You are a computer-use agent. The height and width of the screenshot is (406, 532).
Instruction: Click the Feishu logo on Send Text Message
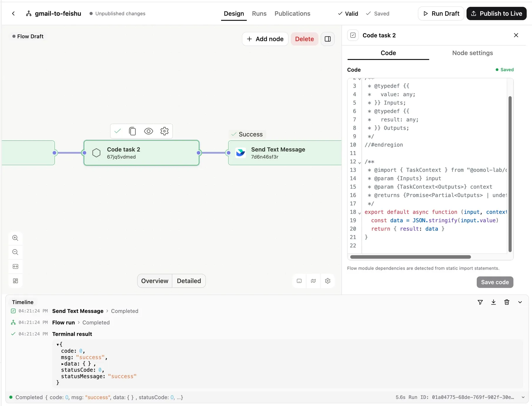coord(241,153)
